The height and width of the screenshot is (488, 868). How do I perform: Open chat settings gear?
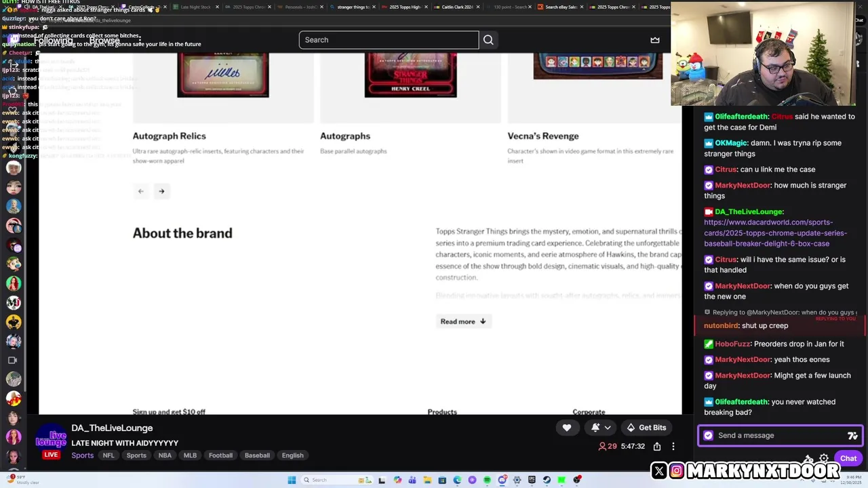824,458
